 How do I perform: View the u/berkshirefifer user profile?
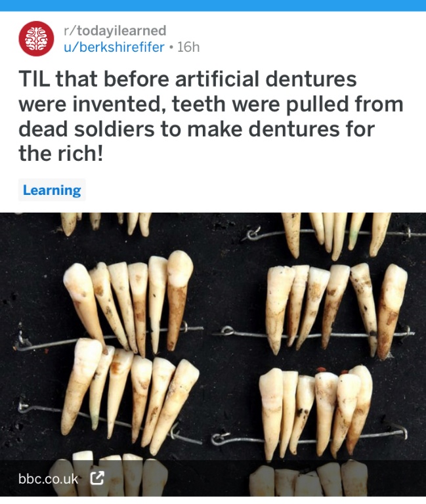click(114, 47)
